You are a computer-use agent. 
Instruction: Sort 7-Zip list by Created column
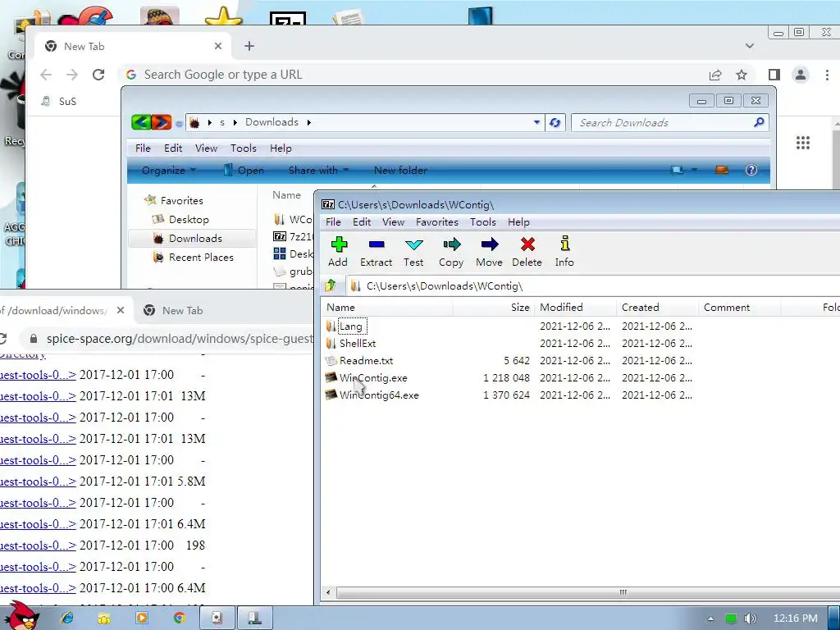[x=657, y=308]
